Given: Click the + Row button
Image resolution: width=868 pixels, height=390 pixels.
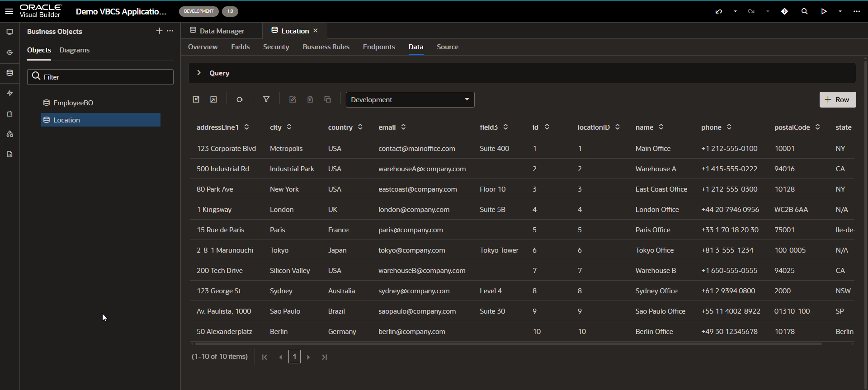Looking at the screenshot, I should click(838, 99).
